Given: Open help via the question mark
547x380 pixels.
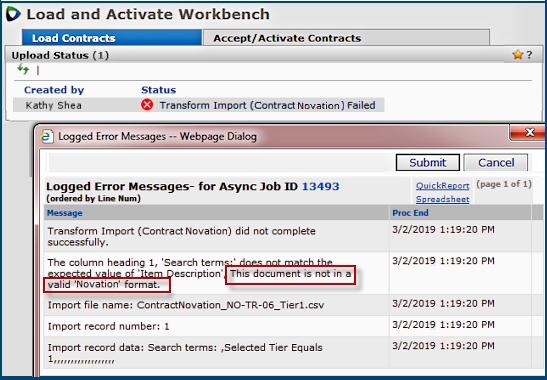Looking at the screenshot, I should pyautogui.click(x=529, y=55).
